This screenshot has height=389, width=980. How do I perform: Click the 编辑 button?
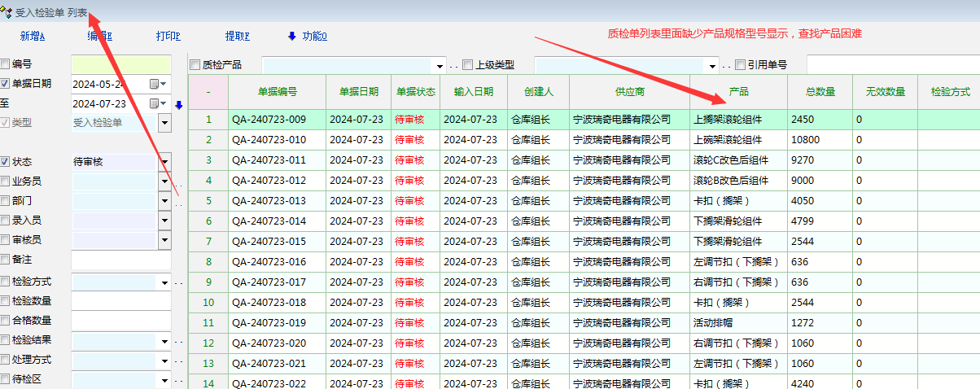click(x=99, y=36)
